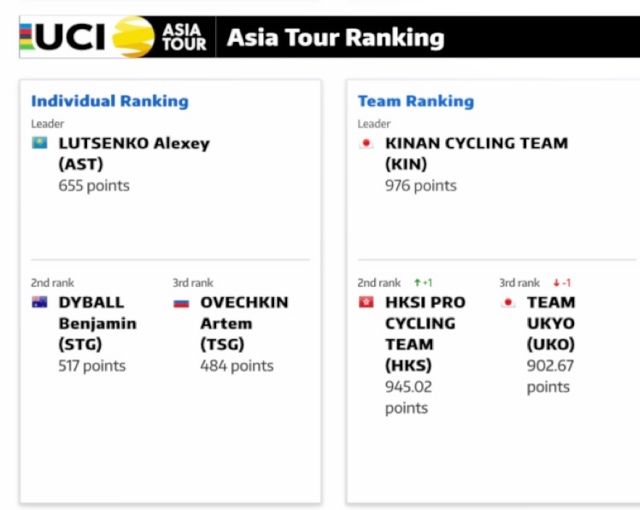The width and height of the screenshot is (640, 510).
Task: Open HKSI PRO CYCLING TEAM entry
Action: 425,334
